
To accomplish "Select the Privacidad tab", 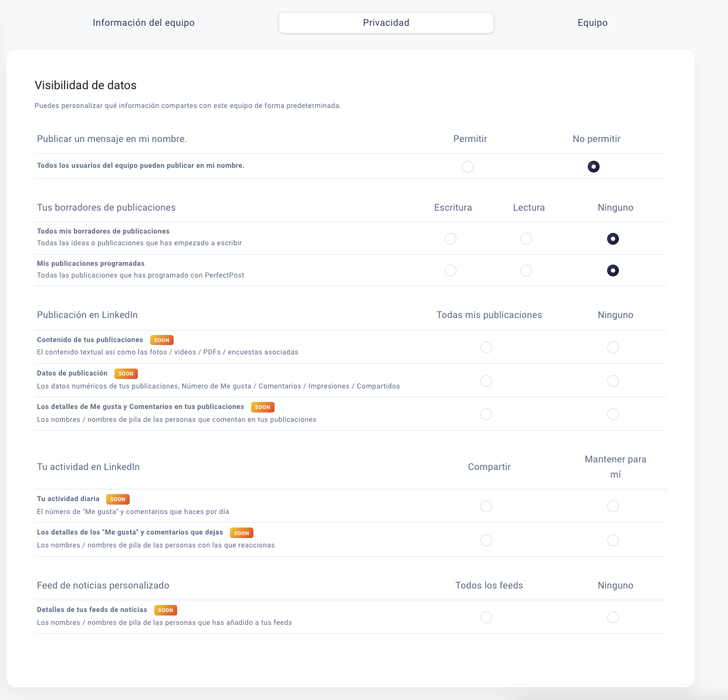I will (x=386, y=23).
